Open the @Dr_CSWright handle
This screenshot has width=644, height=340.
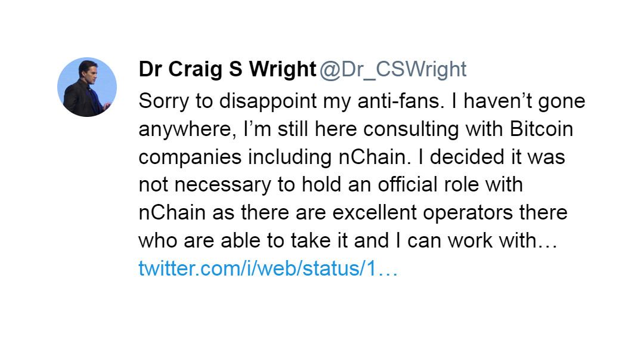(x=392, y=69)
